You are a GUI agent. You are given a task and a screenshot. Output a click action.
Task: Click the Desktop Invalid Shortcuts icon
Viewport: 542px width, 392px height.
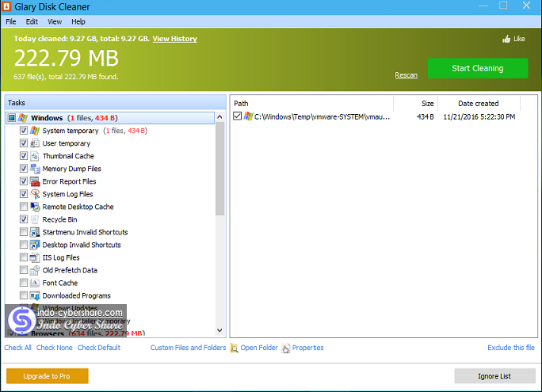coord(35,245)
